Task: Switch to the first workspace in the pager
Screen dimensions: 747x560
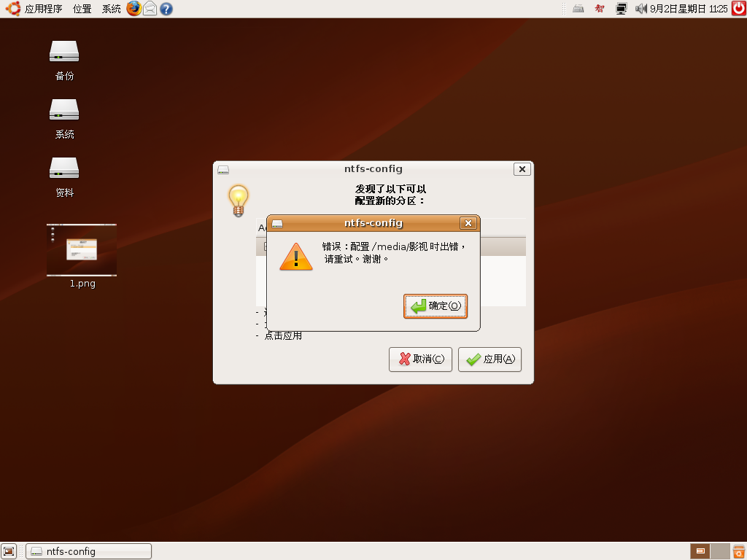Action: click(700, 551)
